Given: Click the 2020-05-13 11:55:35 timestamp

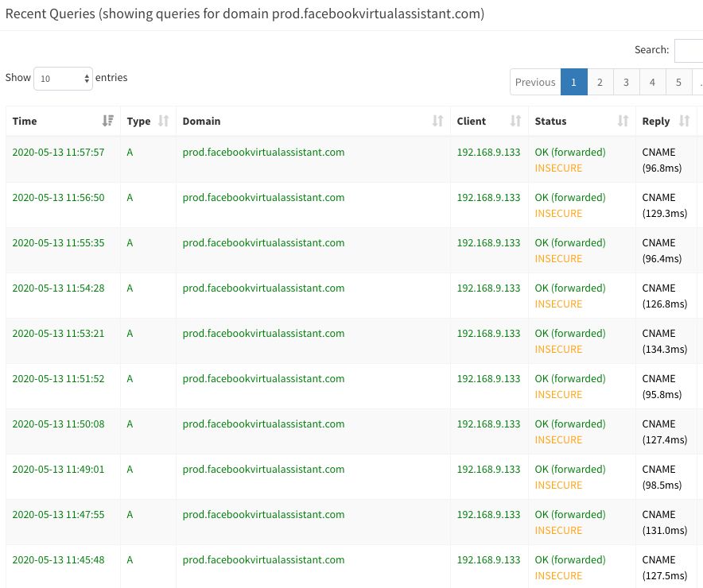Looking at the screenshot, I should tap(58, 243).
